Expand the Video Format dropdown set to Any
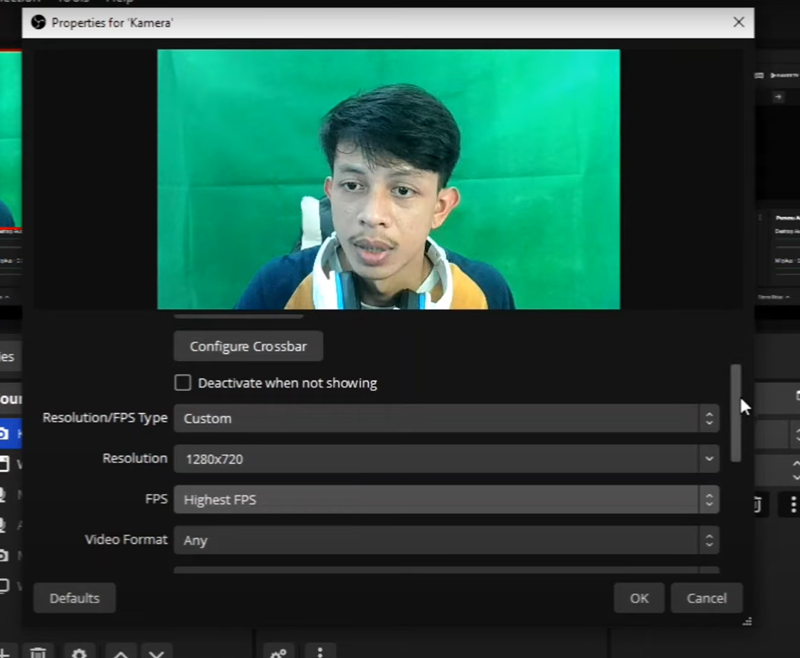This screenshot has height=658, width=800. click(446, 540)
